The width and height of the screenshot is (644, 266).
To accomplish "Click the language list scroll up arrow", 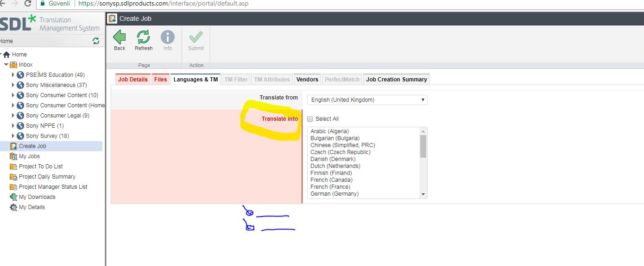I will [423, 131].
